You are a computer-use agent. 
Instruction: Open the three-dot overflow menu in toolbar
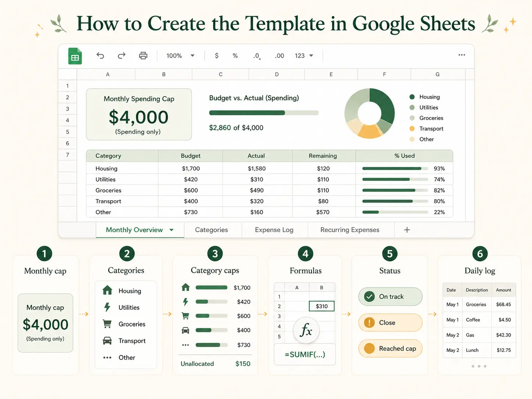[x=462, y=55]
